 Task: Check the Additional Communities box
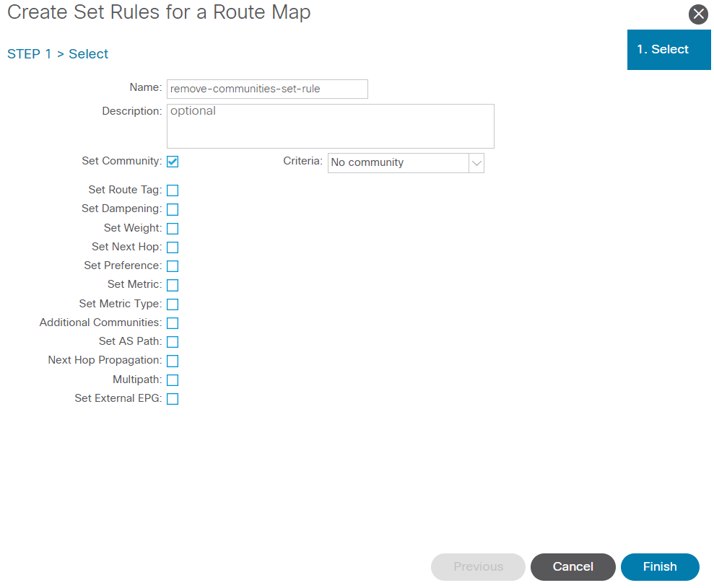pyautogui.click(x=173, y=323)
